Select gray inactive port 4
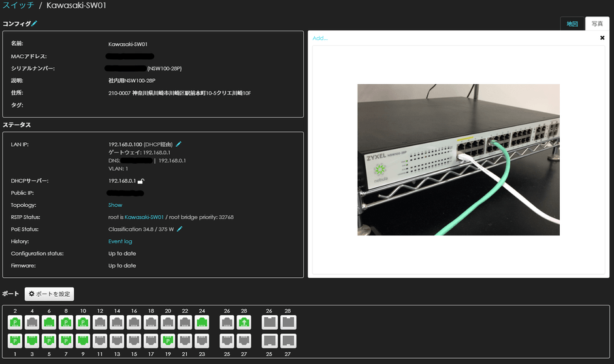The width and height of the screenshot is (614, 364). point(31,322)
